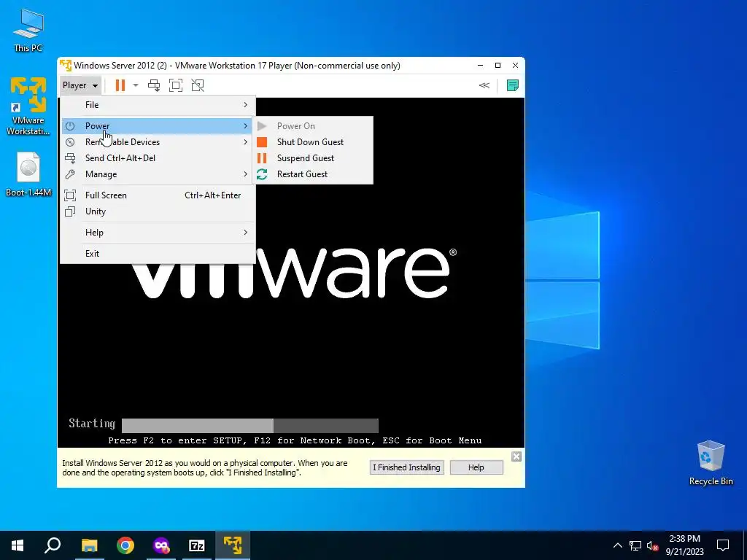Click Unity icon beside Unity entry
Viewport: 747px width, 560px height.
[x=70, y=211]
